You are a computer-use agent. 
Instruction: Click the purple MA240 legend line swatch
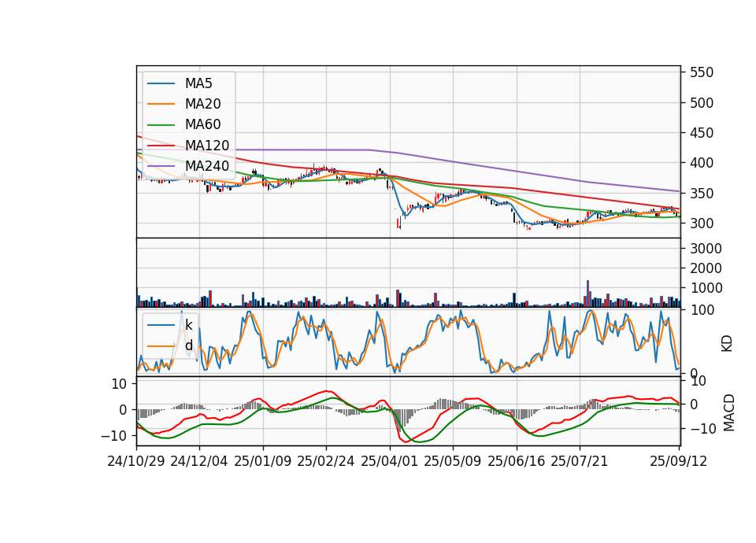161,166
